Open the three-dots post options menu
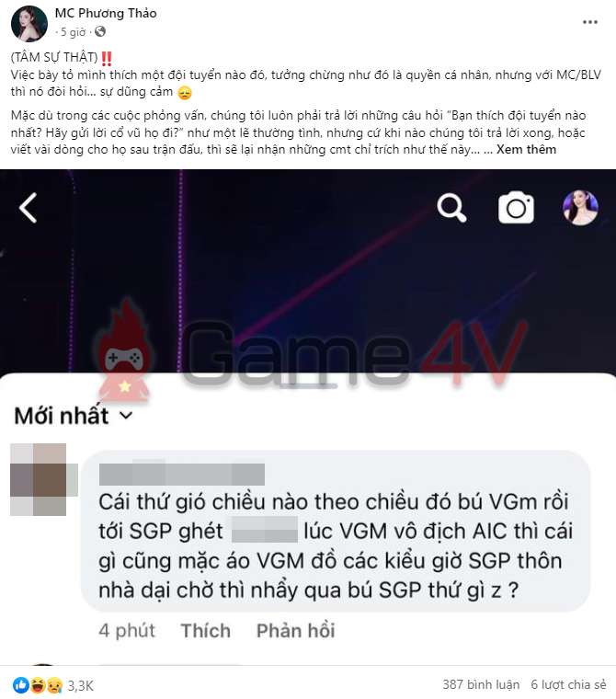Screen dimensions: 616x699 [589, 22]
